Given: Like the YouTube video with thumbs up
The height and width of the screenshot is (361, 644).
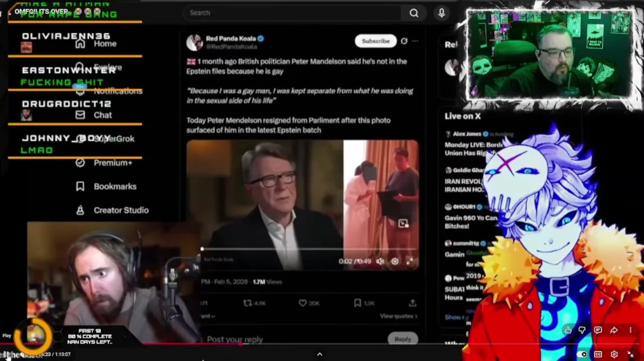Looking at the screenshot, I should tap(567, 330).
